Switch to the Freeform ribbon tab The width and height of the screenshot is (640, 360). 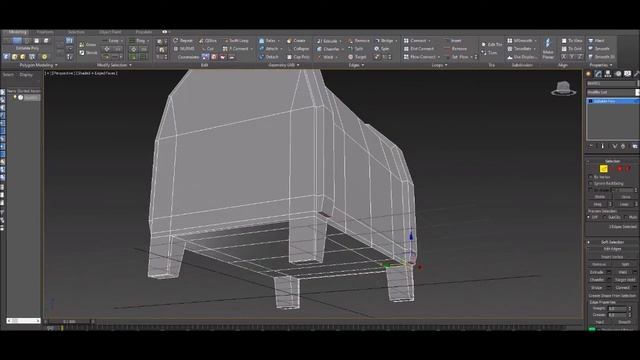[x=45, y=32]
